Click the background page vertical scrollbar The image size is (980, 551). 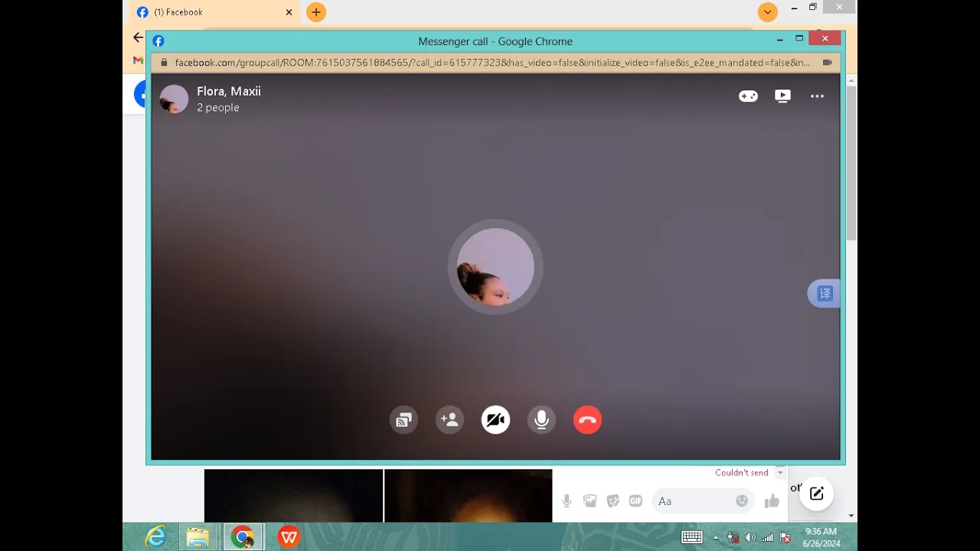pyautogui.click(x=851, y=163)
